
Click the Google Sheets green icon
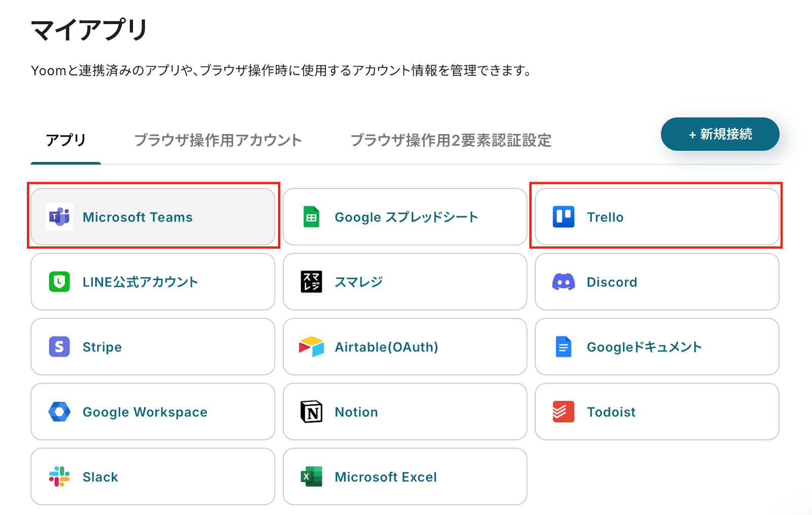[311, 217]
